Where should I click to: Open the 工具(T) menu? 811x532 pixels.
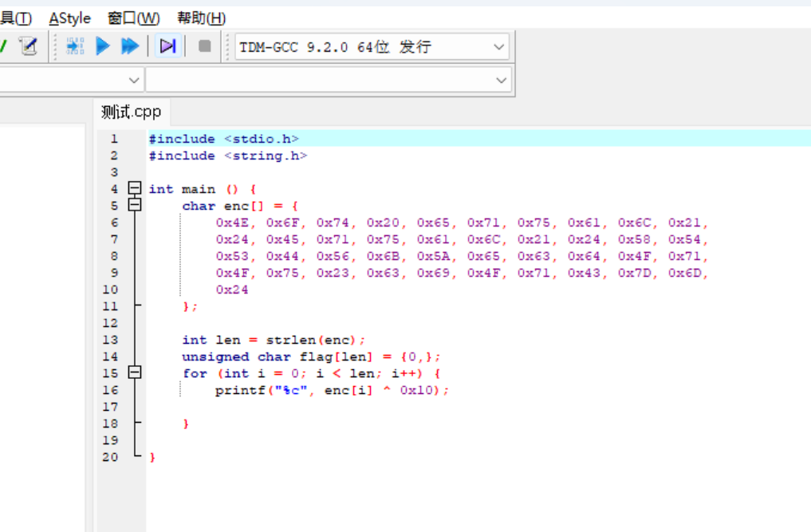click(x=16, y=18)
